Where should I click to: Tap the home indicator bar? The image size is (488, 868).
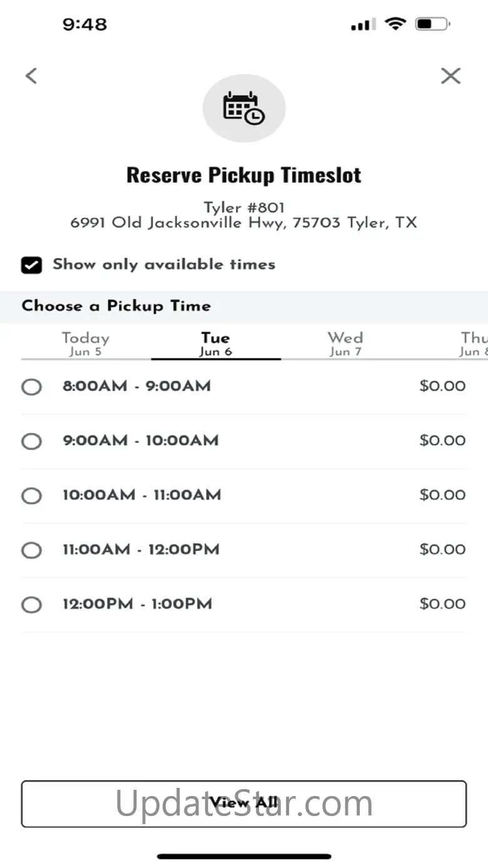pos(244,856)
